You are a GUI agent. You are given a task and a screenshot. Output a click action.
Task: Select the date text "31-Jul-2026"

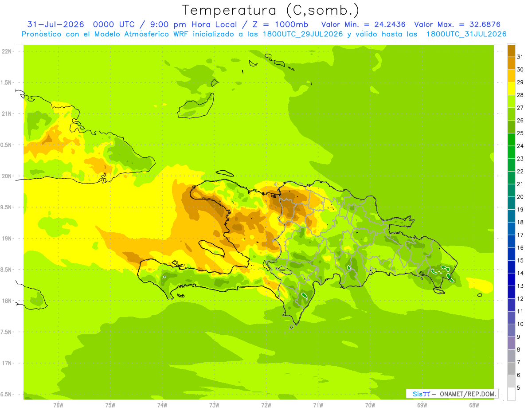(x=55, y=24)
